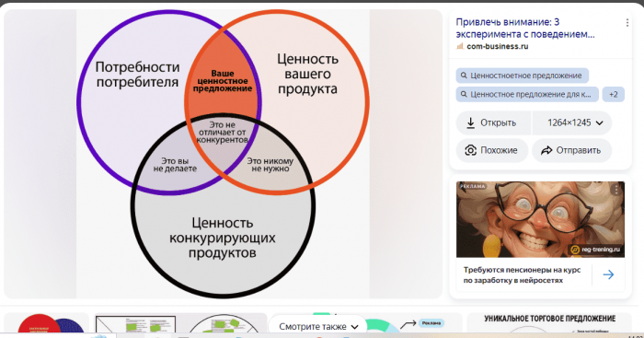Select the 'Ценностное предложение для к...' search tag
Viewport: 644px width, 338px height.
(527, 95)
